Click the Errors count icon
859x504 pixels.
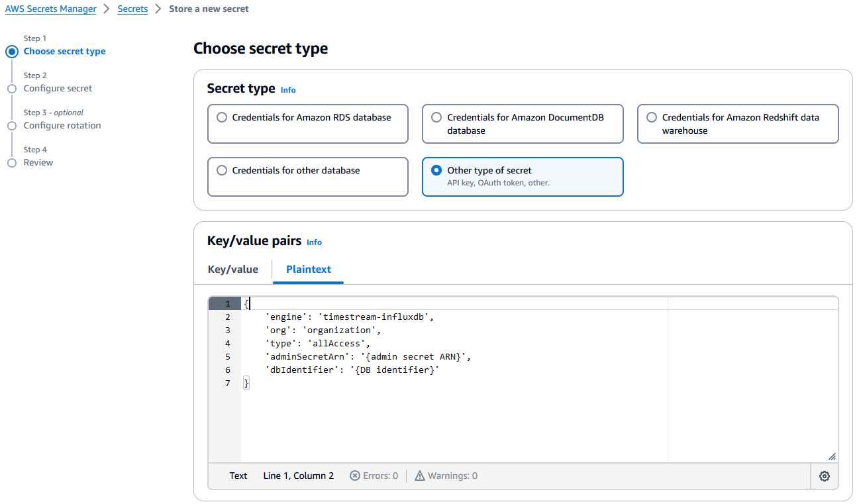click(x=355, y=476)
